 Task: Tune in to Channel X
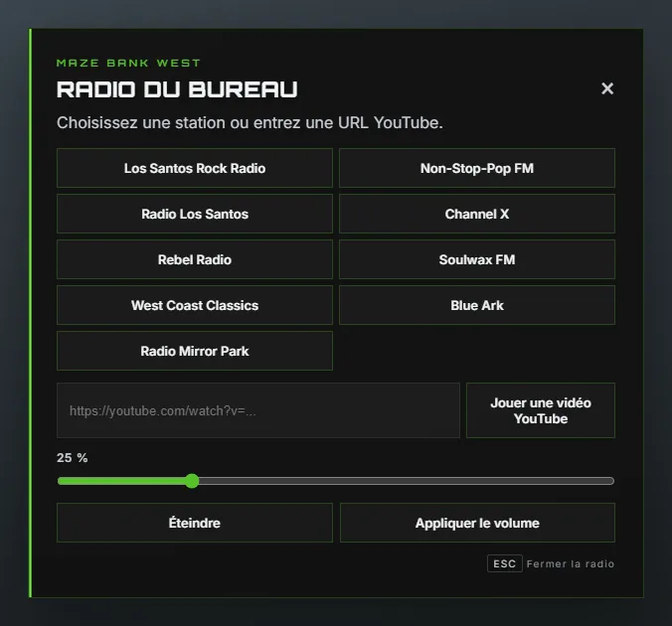click(477, 214)
